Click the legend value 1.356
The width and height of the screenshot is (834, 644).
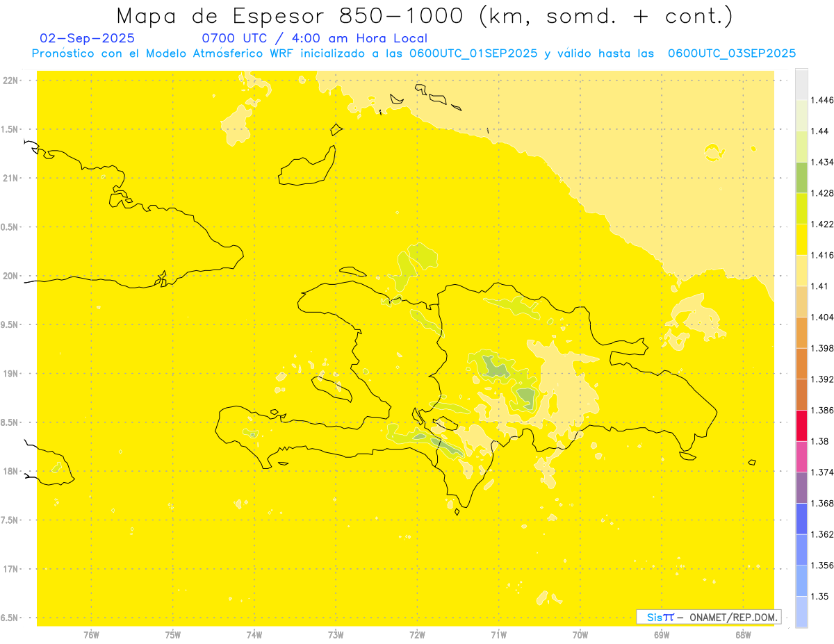pos(823,565)
